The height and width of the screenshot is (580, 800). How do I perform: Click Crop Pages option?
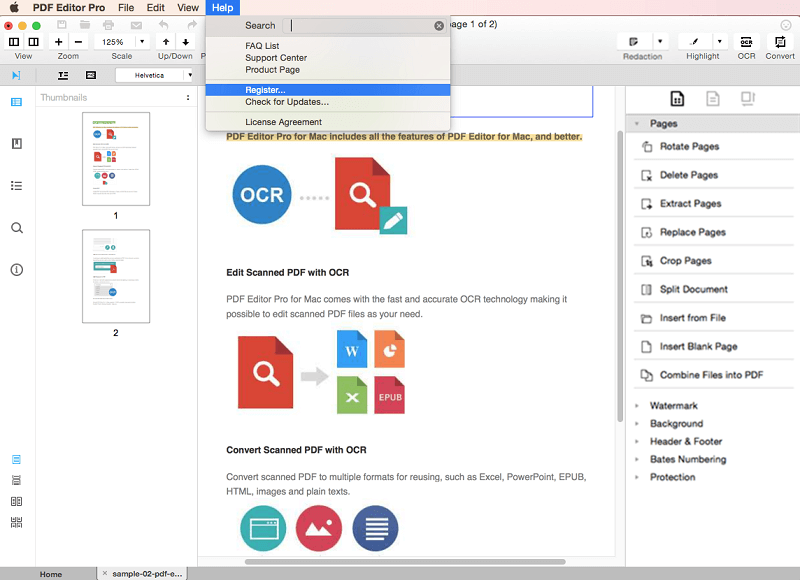tap(713, 261)
